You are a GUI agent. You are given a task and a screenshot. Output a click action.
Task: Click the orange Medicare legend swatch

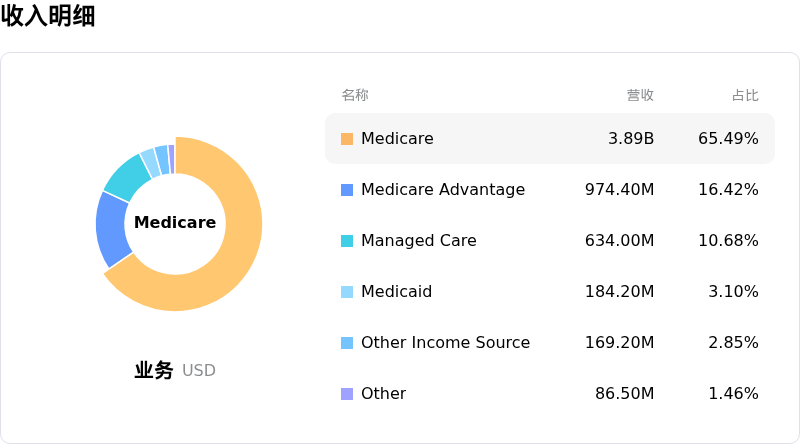(x=347, y=139)
